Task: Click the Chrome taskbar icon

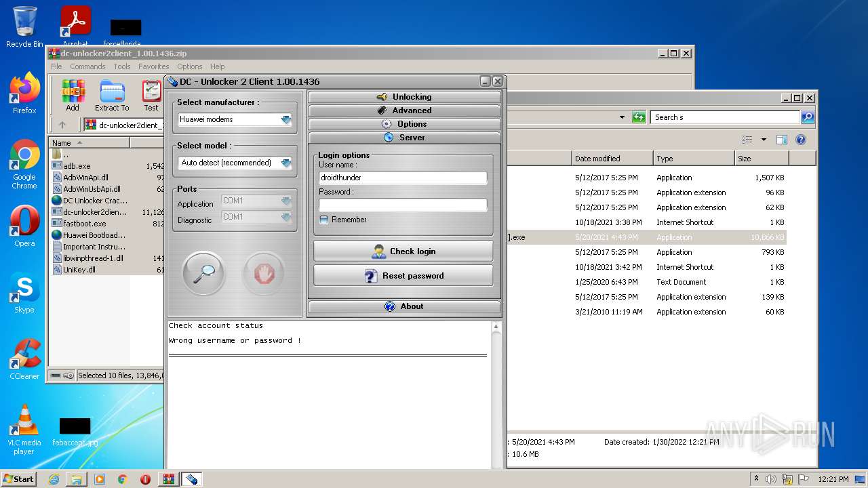Action: coord(123,479)
